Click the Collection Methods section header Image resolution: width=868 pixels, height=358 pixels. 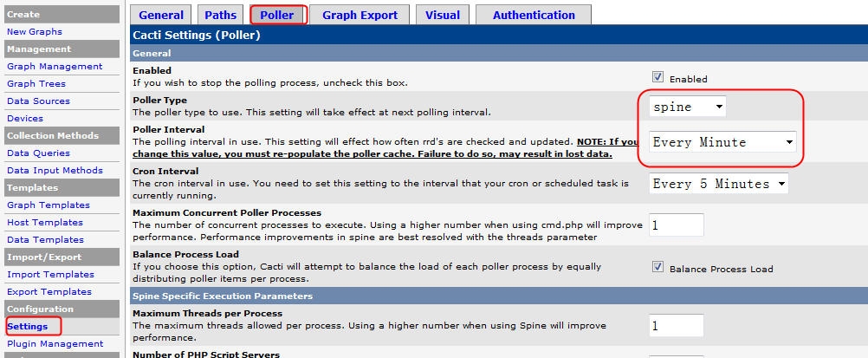click(62, 135)
